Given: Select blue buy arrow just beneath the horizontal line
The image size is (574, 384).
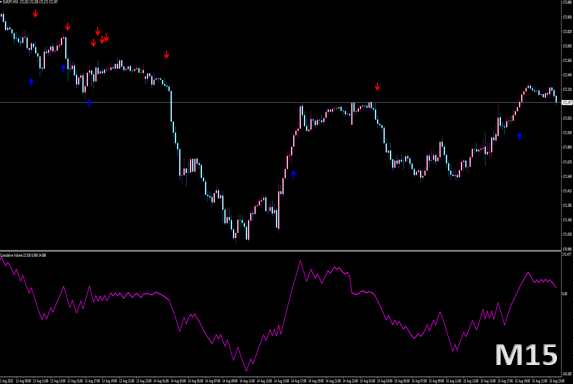Looking at the screenshot, I should click(x=89, y=103).
